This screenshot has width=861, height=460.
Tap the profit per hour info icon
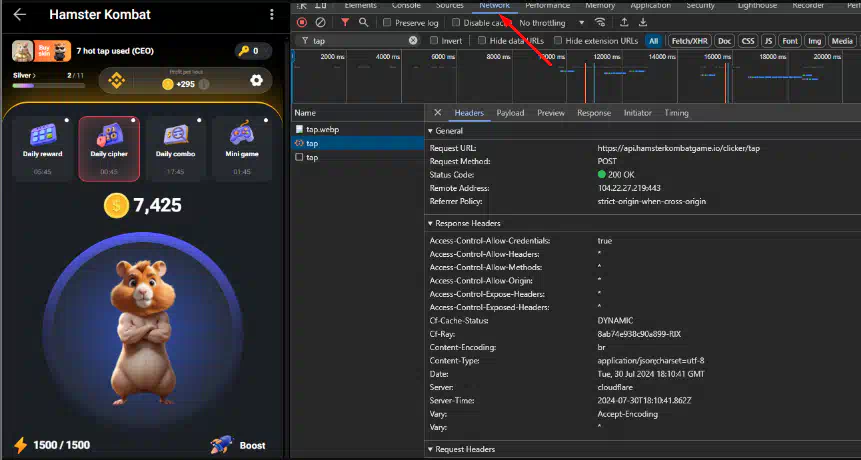click(x=204, y=85)
